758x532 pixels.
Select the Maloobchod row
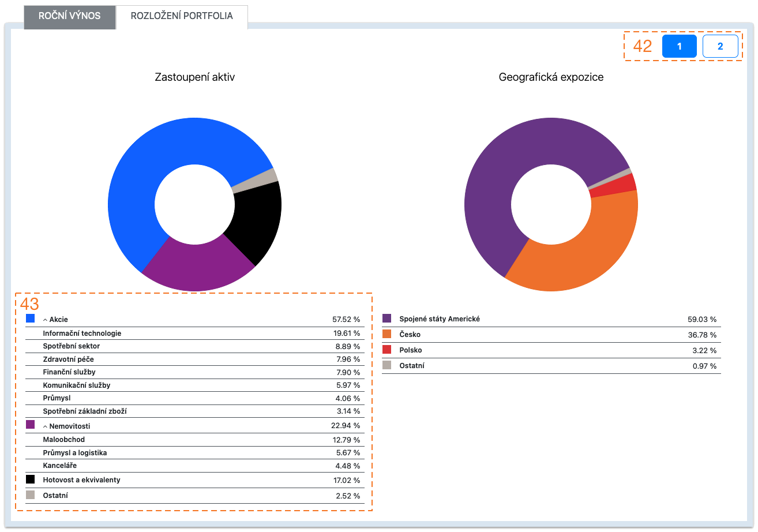coord(195,440)
